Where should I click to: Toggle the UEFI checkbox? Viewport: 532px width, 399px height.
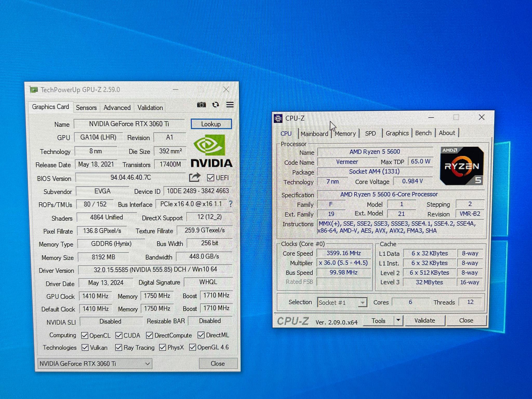[210, 178]
